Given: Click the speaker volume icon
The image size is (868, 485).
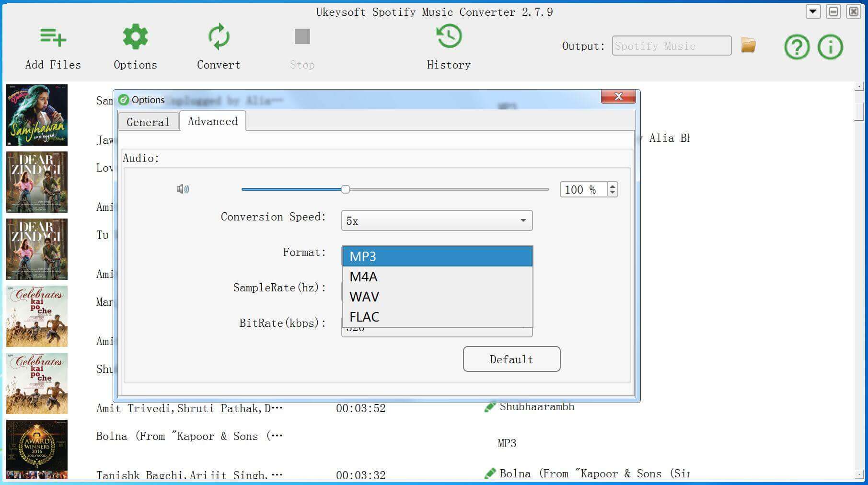Looking at the screenshot, I should pos(183,189).
